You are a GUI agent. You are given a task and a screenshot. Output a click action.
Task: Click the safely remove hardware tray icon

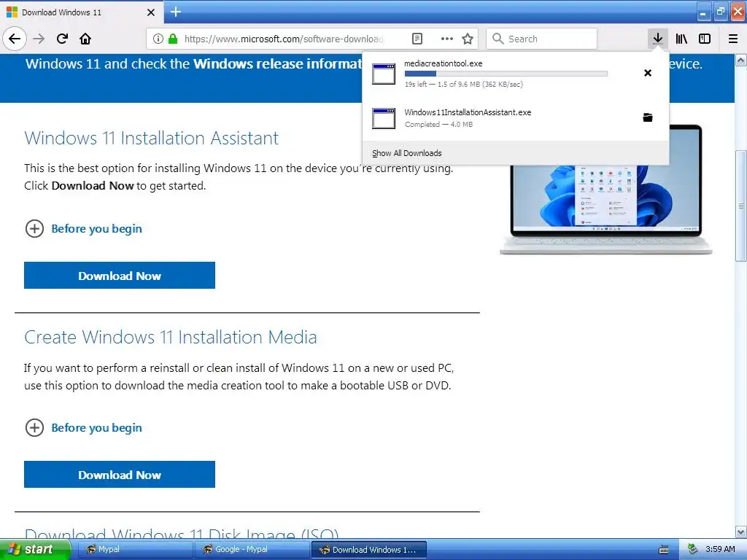(x=692, y=550)
